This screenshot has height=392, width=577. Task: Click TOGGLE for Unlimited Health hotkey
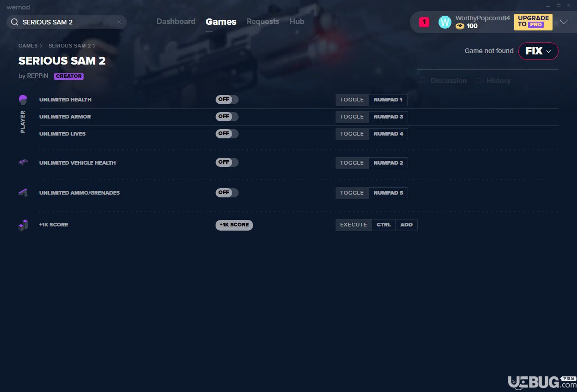coord(352,100)
